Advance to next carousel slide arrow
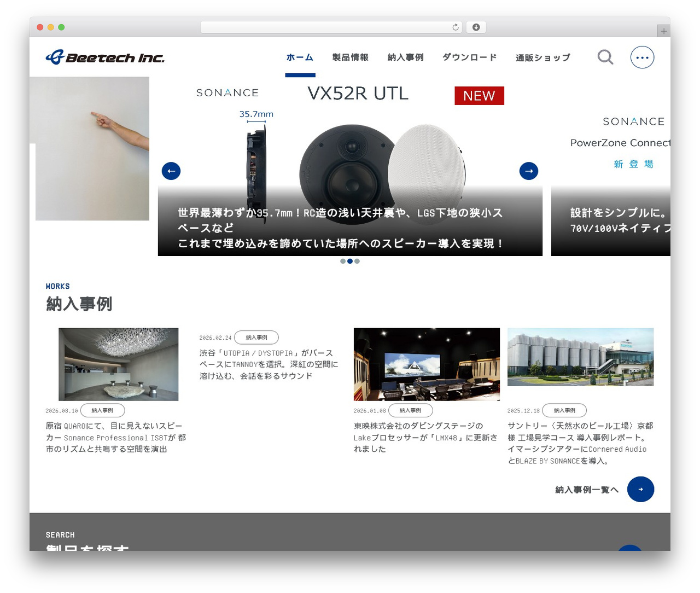 529,171
